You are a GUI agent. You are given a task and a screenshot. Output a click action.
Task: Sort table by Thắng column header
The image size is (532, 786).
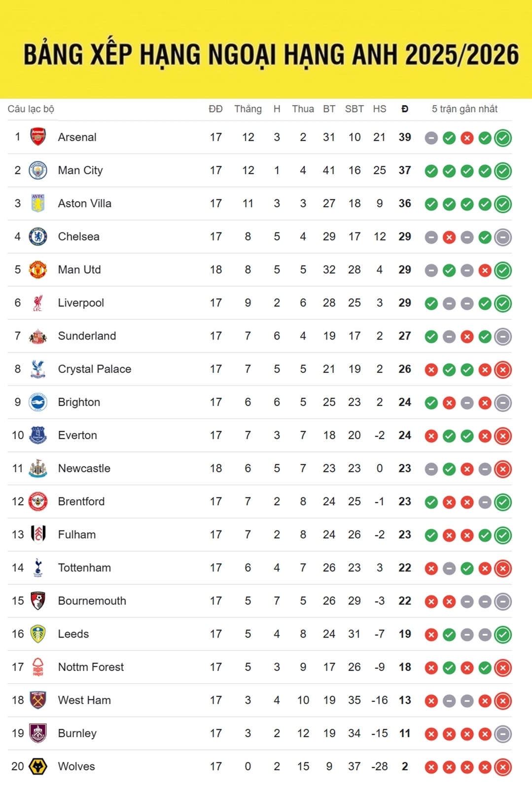coord(248,109)
